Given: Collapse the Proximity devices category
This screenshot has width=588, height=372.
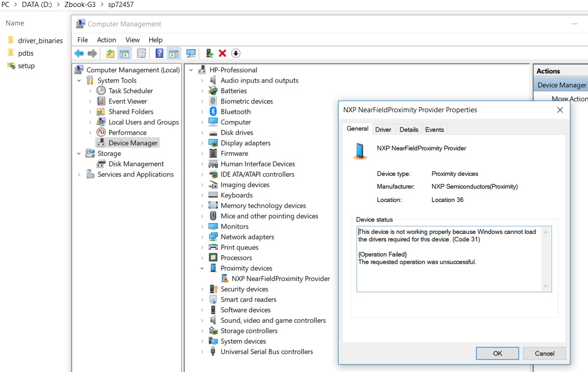Looking at the screenshot, I should click(x=202, y=268).
